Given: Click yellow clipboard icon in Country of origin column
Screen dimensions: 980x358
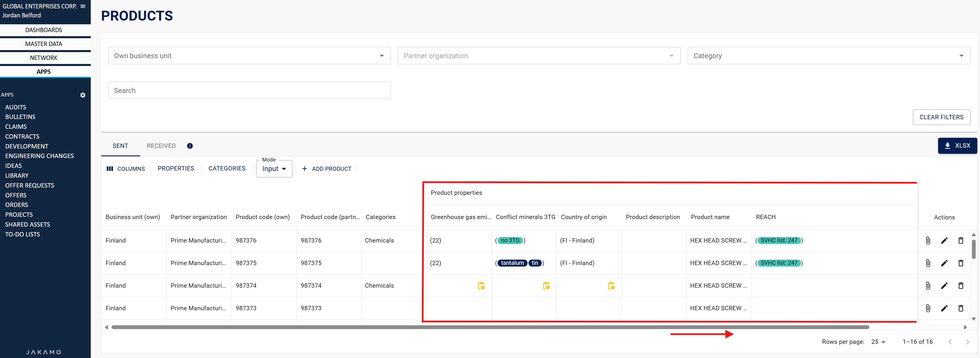Looking at the screenshot, I should 611,286.
